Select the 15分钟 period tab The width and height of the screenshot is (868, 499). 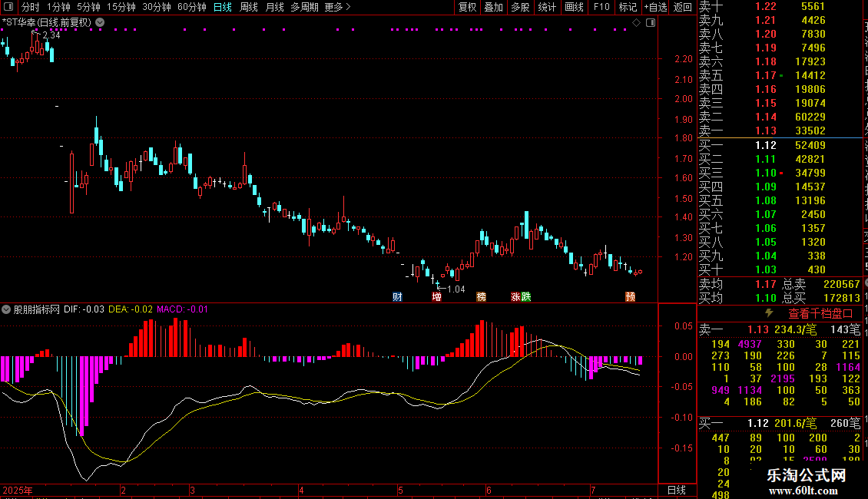[121, 7]
